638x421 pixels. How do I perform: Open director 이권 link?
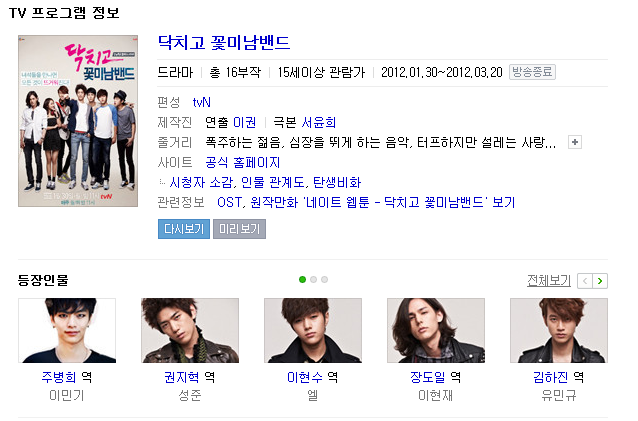tap(245, 122)
